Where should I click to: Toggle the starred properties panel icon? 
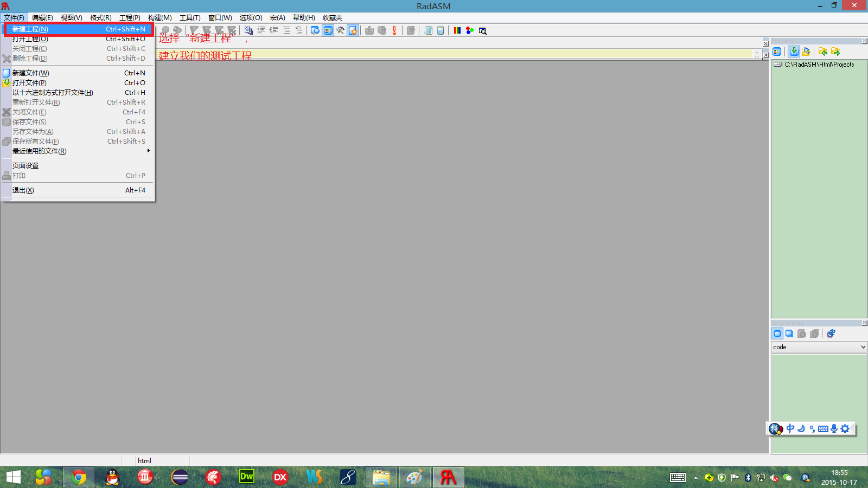click(x=353, y=30)
